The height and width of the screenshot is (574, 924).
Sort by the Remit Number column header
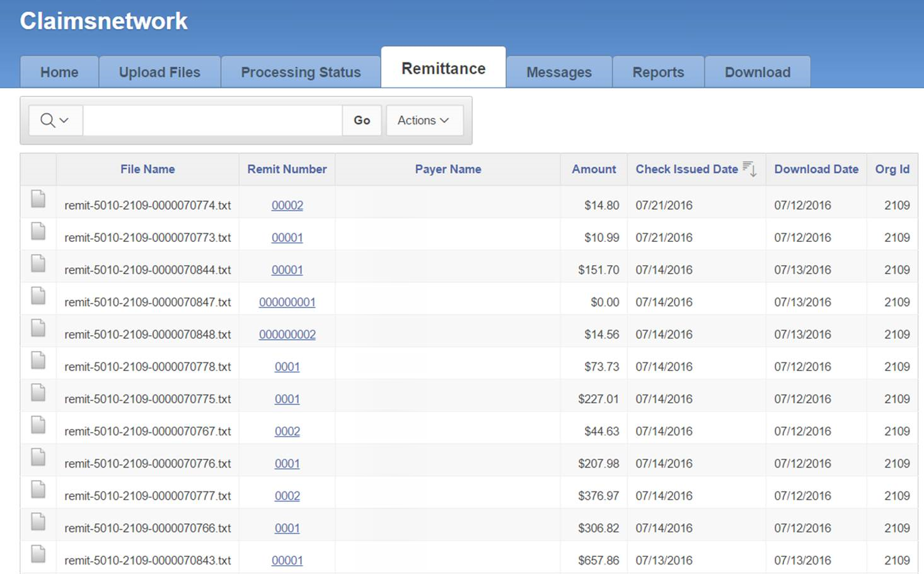287,169
